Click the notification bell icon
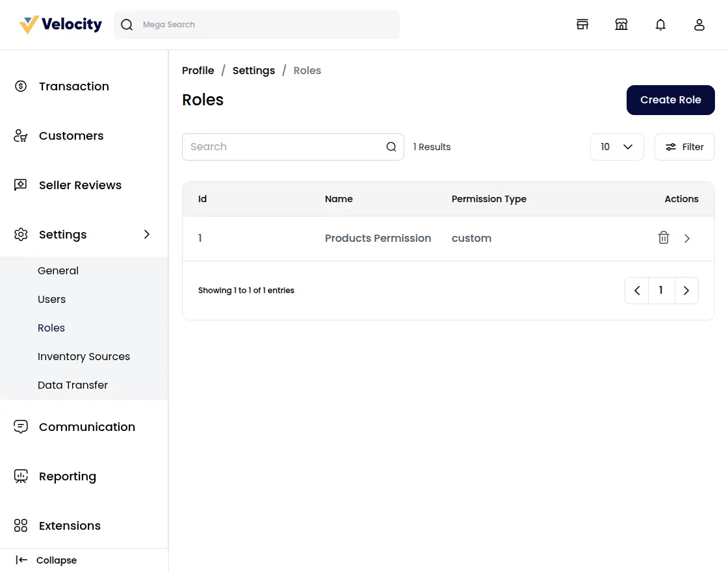This screenshot has height=572, width=728. pyautogui.click(x=660, y=25)
